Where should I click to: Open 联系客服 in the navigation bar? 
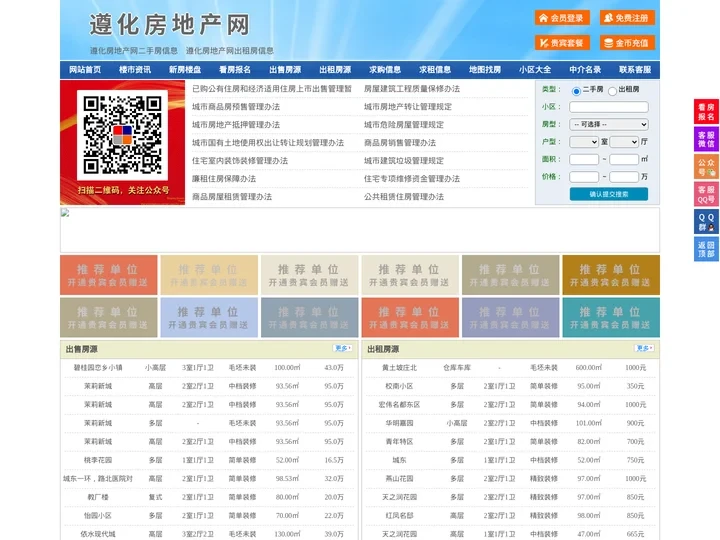[635, 70]
